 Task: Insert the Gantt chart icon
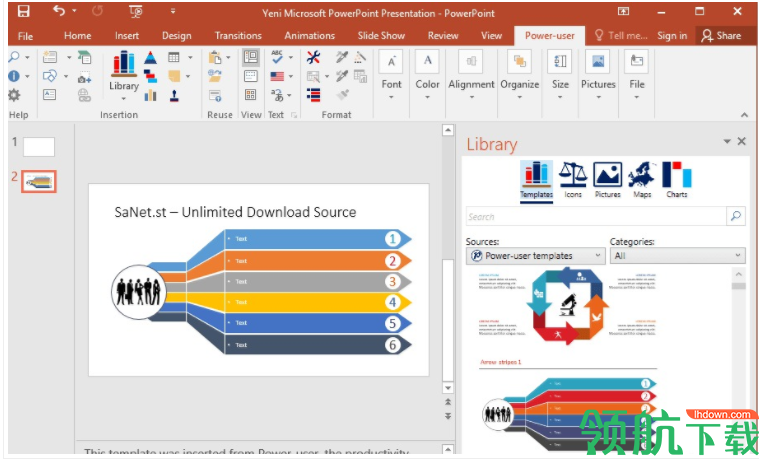tap(151, 76)
